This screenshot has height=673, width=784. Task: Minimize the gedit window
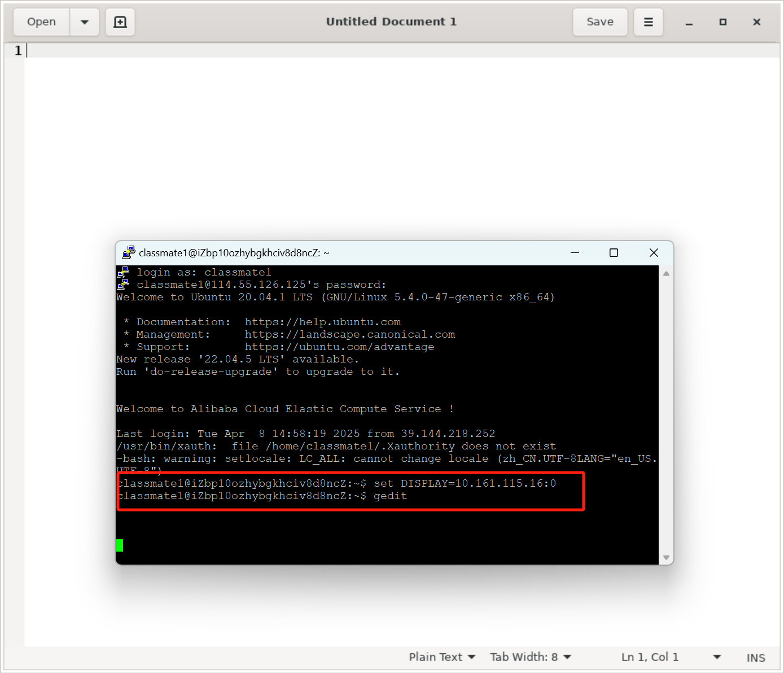(x=689, y=22)
